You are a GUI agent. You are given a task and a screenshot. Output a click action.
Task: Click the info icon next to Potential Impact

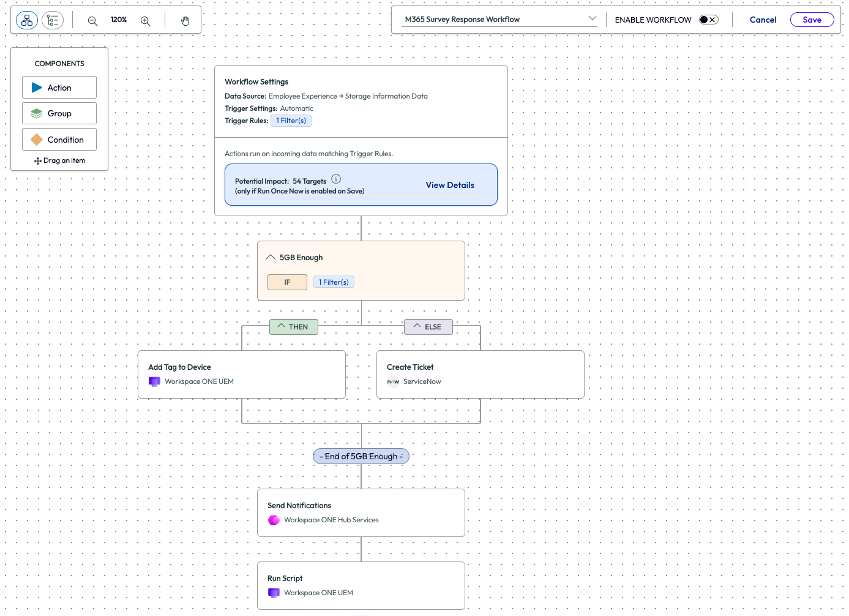(335, 179)
